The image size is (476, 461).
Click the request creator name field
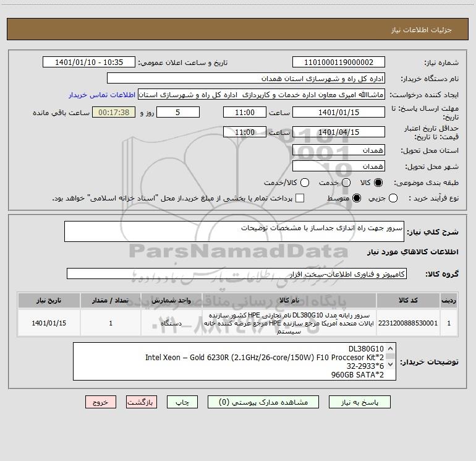(261, 94)
